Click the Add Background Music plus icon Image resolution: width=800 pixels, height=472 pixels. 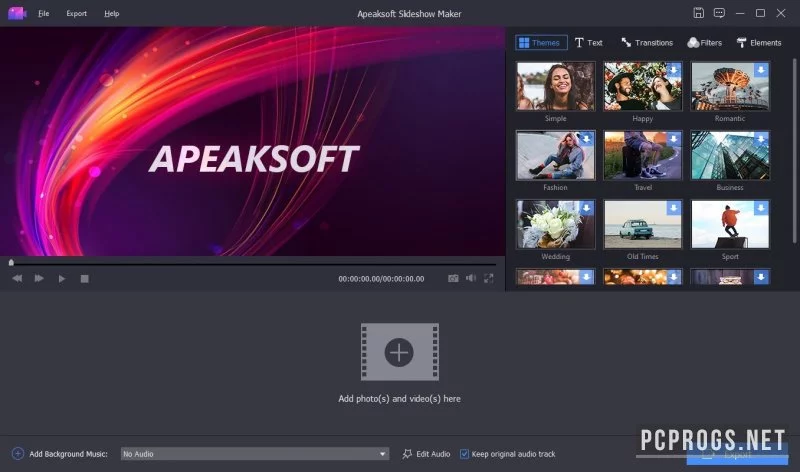point(18,454)
